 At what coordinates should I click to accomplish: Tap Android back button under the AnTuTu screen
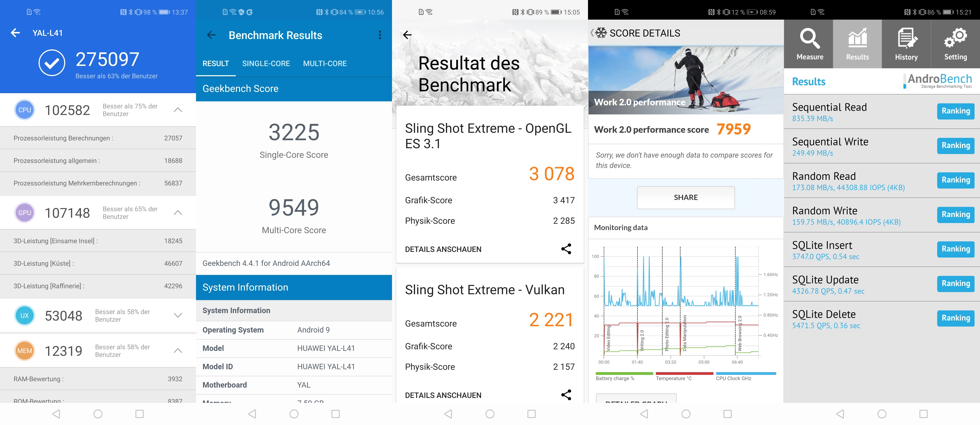56,414
